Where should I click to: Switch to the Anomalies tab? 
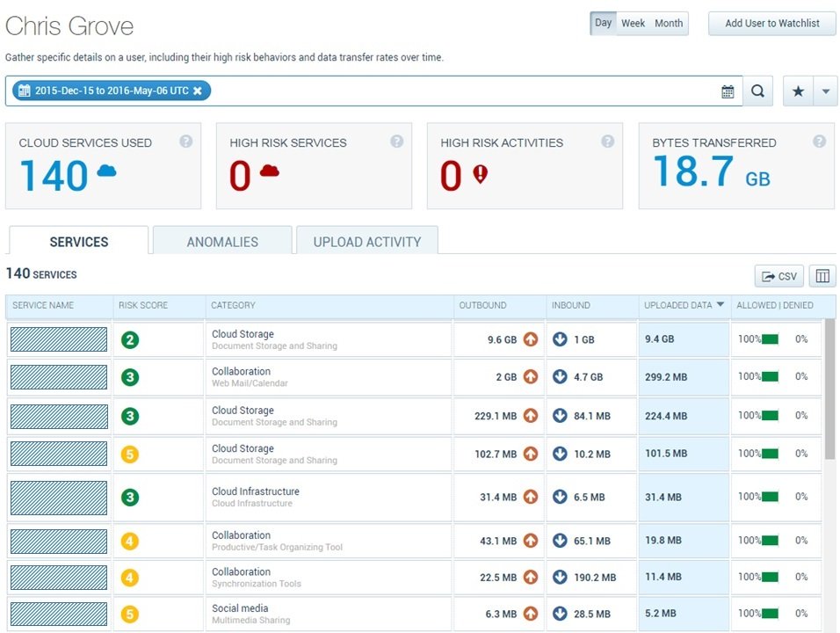pyautogui.click(x=222, y=241)
